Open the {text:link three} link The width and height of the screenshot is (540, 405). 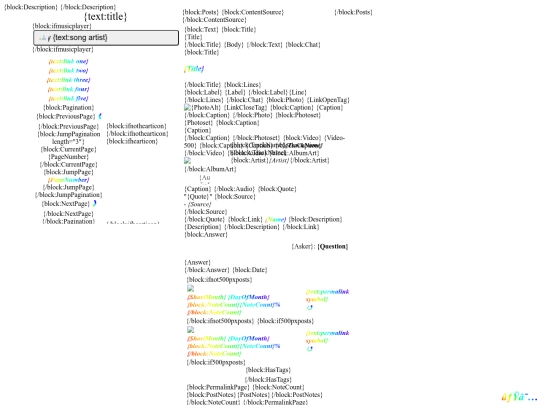point(69,80)
